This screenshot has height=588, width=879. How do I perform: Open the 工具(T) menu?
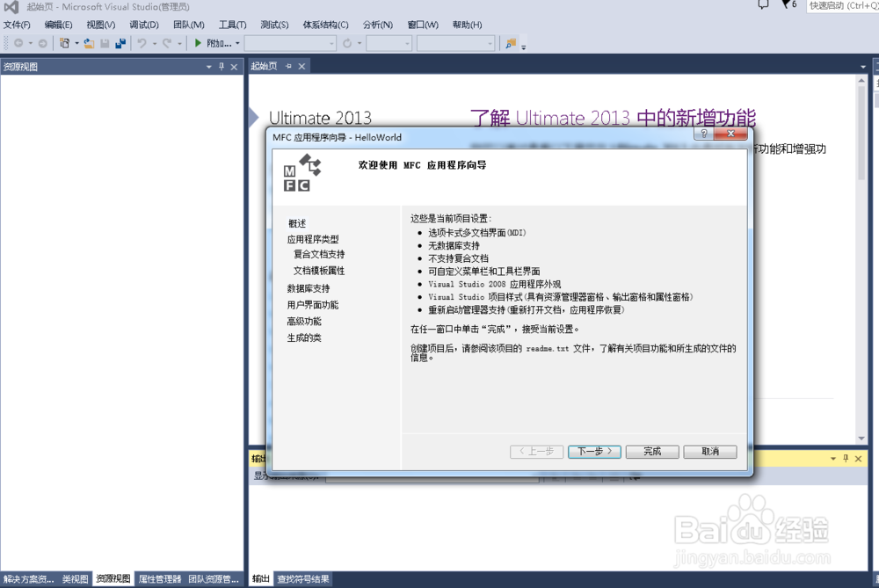233,25
